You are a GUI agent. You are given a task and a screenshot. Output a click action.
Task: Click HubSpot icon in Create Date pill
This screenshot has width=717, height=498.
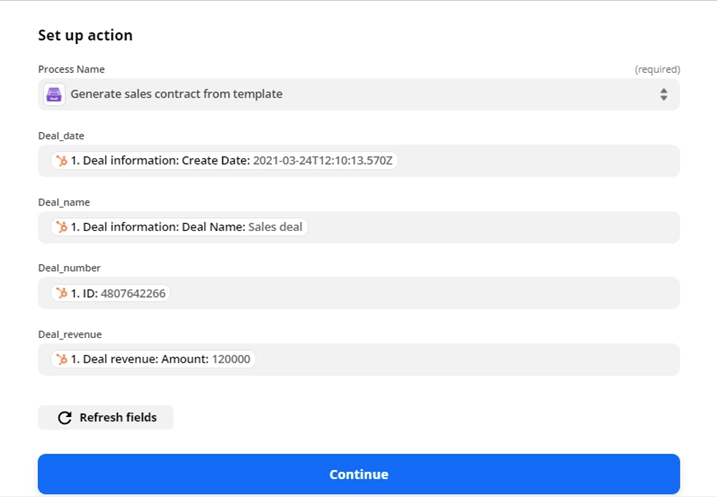(x=62, y=161)
